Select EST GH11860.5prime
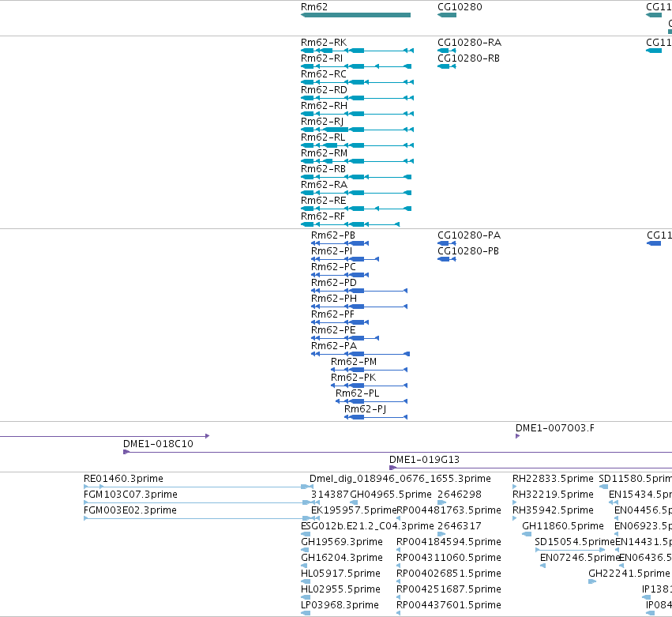Viewport: 672px width, 617px height. tap(527, 534)
